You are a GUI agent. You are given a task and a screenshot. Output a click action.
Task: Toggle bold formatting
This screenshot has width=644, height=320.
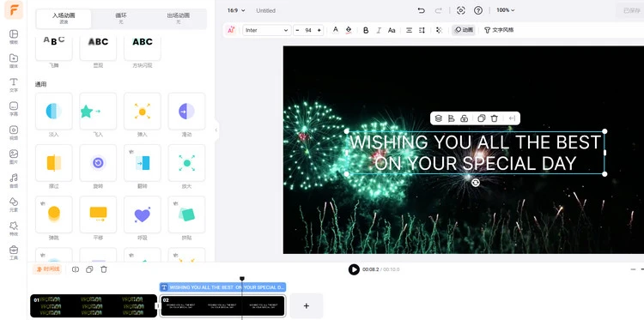(x=366, y=30)
